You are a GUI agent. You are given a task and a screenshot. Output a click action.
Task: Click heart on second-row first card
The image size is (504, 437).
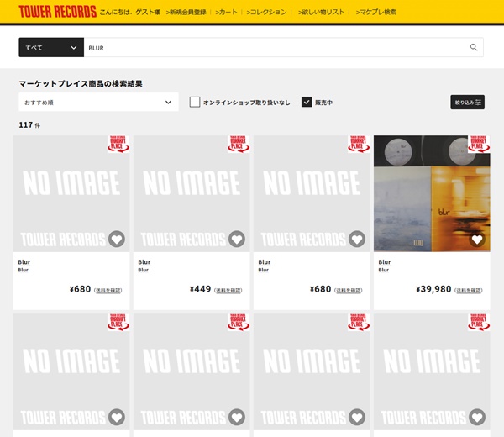coord(117,417)
